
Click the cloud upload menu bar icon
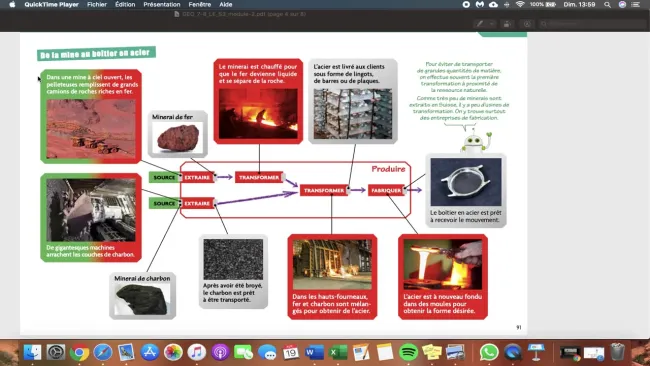pyautogui.click(x=493, y=5)
